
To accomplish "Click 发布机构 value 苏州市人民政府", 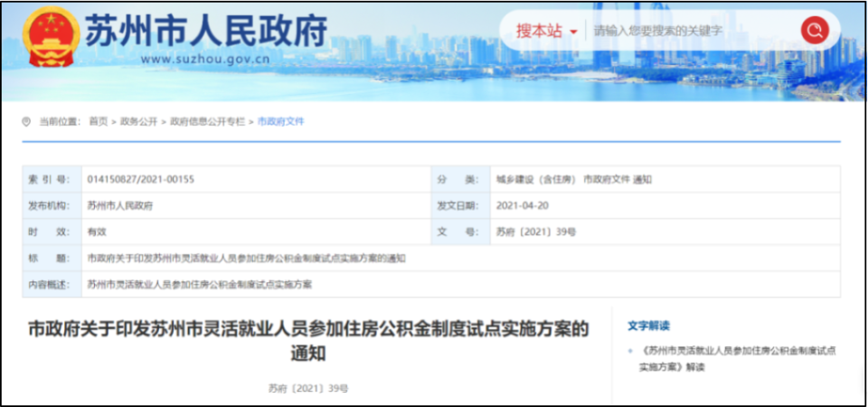I will point(120,205).
